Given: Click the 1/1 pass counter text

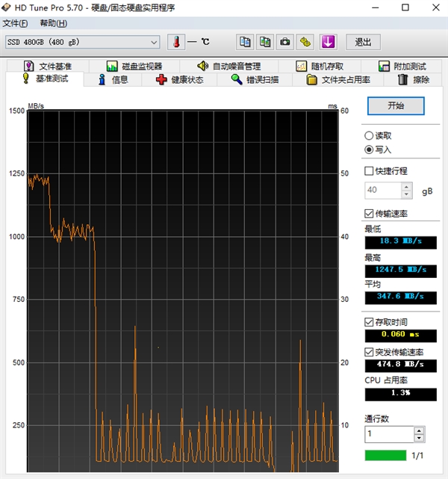Looking at the screenshot, I should 417,456.
